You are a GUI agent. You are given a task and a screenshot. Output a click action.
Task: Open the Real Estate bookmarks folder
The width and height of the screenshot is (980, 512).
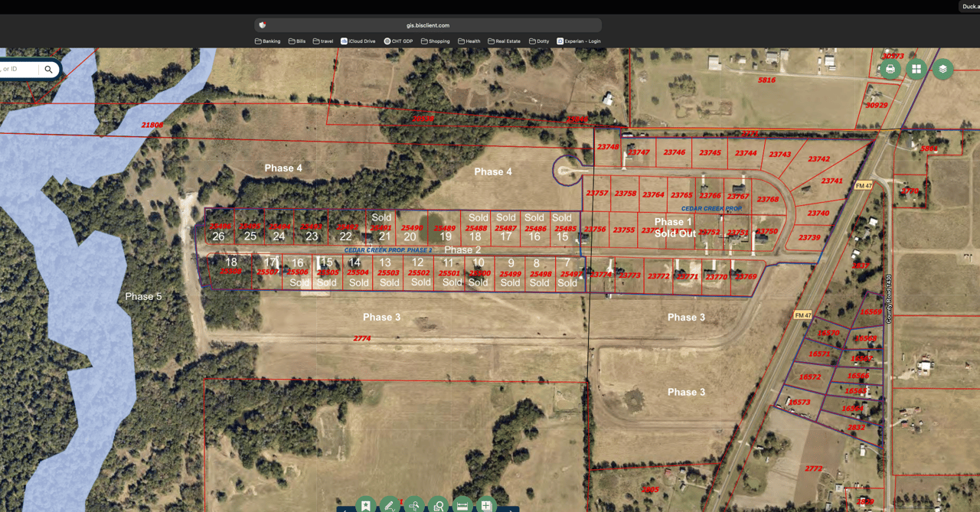504,41
